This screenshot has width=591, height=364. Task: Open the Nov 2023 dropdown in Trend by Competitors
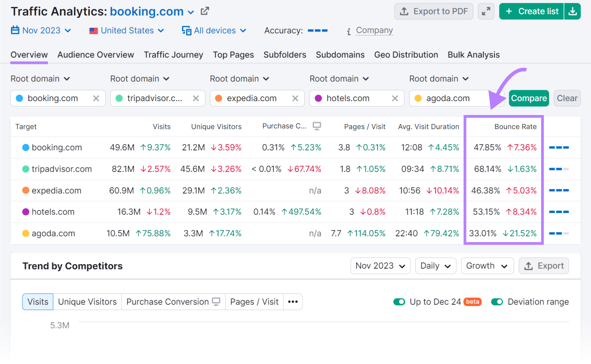point(380,266)
